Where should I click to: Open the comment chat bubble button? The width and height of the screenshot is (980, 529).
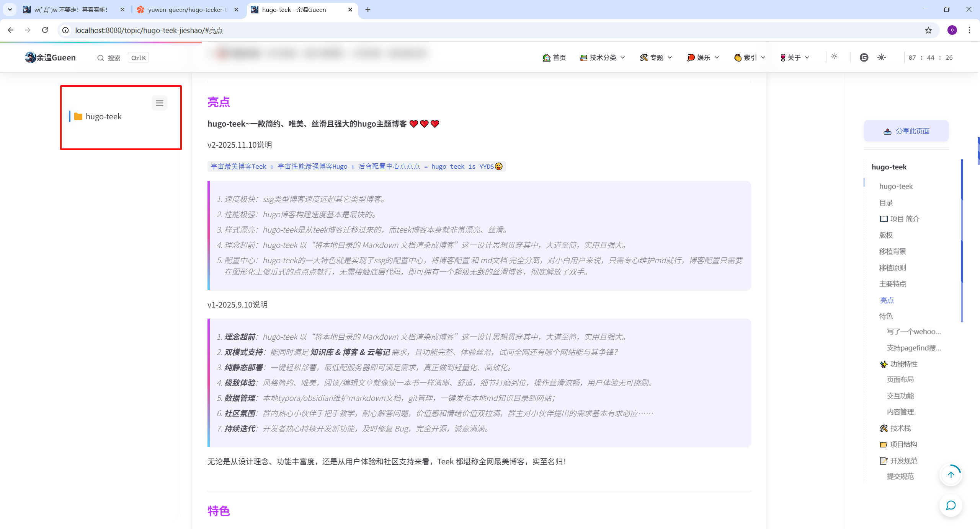pyautogui.click(x=951, y=505)
